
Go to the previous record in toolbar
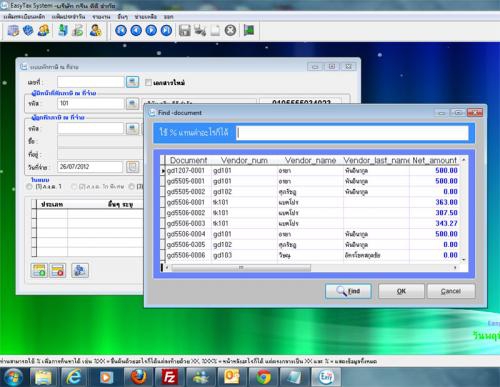coord(136,31)
